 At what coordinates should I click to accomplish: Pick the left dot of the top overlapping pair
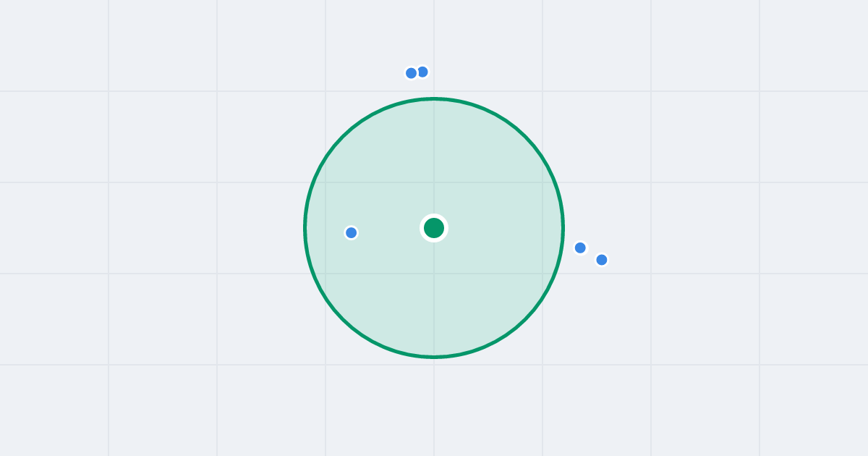click(412, 73)
